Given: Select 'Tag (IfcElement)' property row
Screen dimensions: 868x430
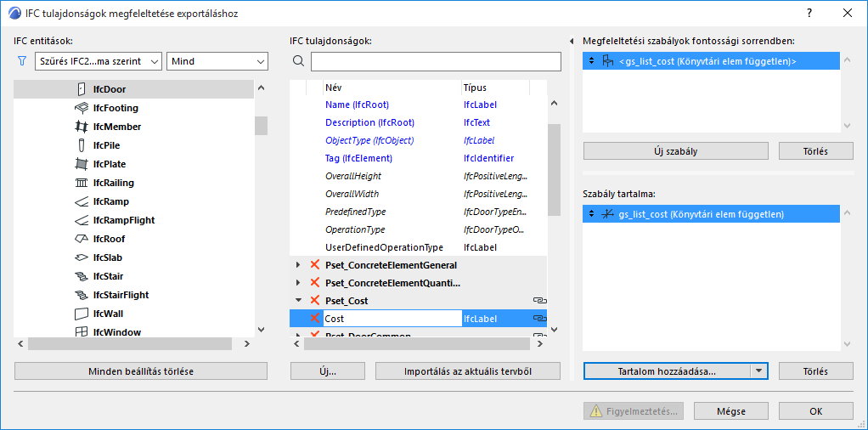Looking at the screenshot, I should click(418, 158).
